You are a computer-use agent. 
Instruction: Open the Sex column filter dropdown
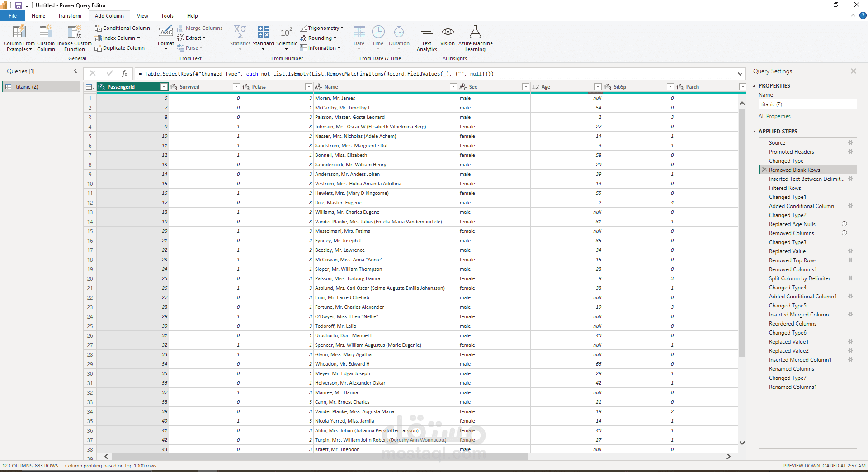(525, 87)
